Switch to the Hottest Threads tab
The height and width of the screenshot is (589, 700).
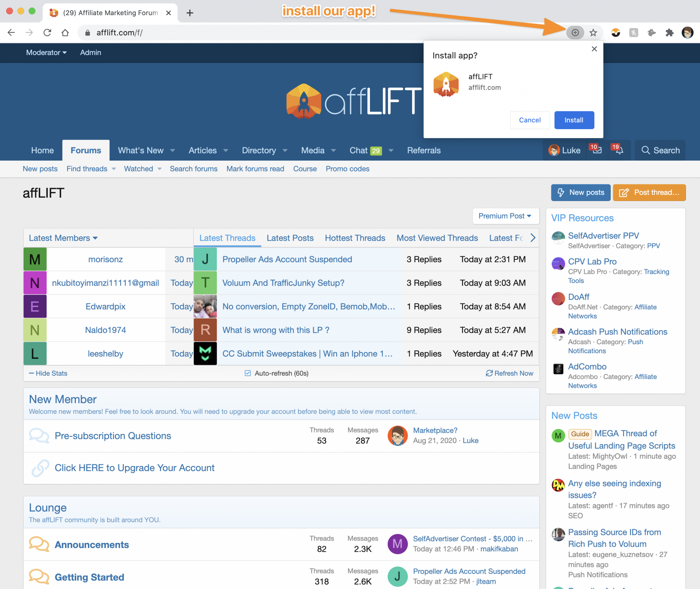(355, 238)
